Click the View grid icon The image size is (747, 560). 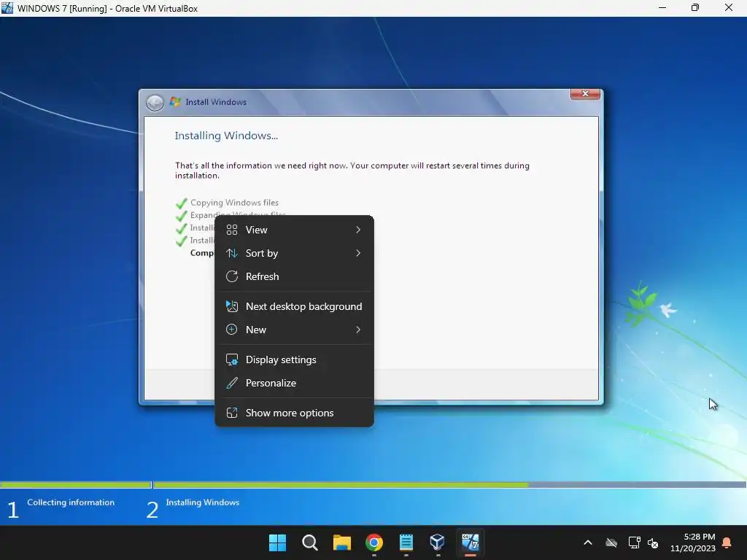click(232, 230)
